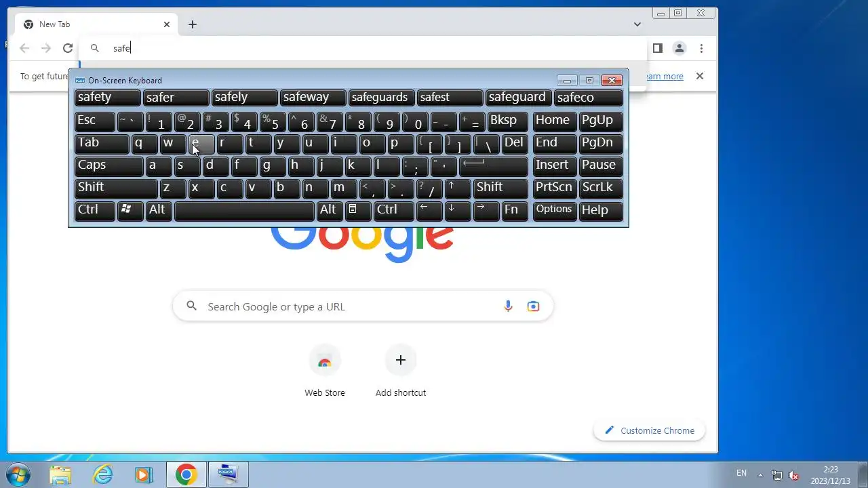Toggle the left Ctrl key
Viewport: 868px width, 488px height.
point(94,211)
